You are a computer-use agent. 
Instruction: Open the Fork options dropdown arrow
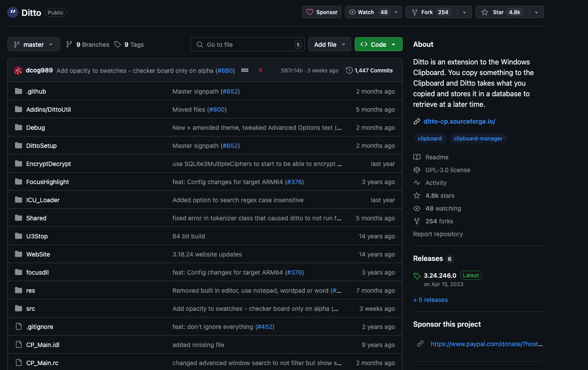[x=464, y=12]
